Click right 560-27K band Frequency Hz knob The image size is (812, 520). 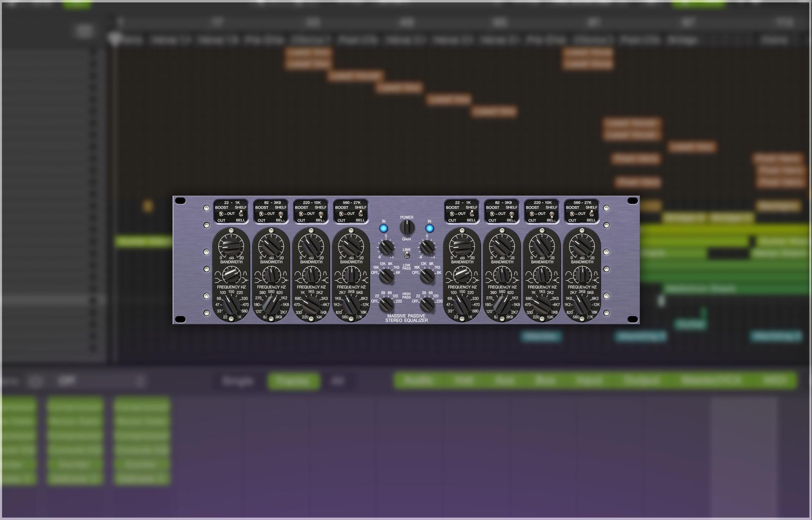click(x=582, y=304)
